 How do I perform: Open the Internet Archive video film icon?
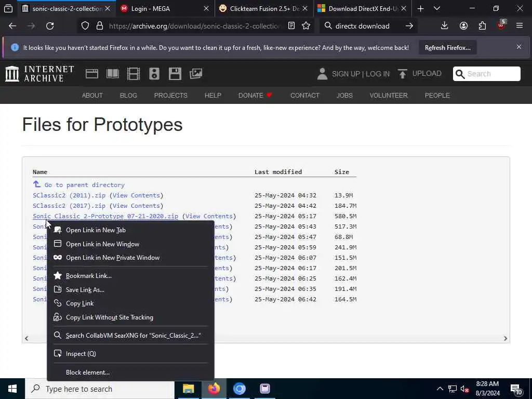(134, 74)
